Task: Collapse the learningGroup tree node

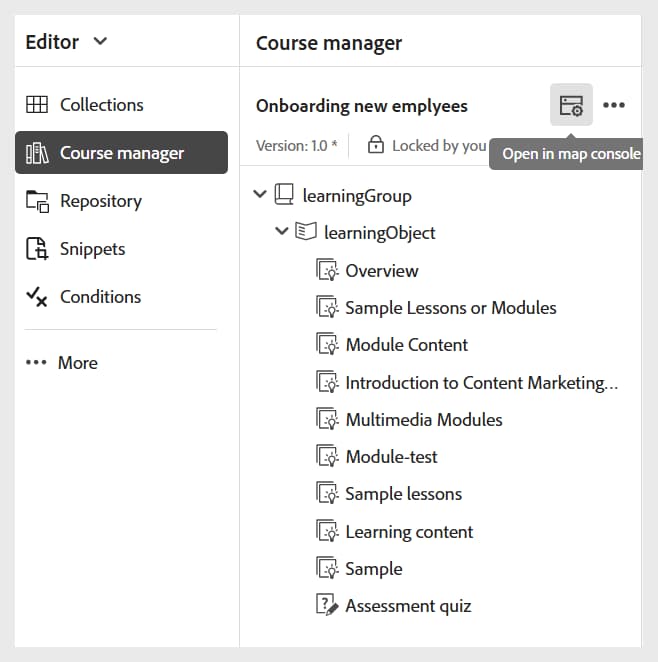Action: [261, 195]
